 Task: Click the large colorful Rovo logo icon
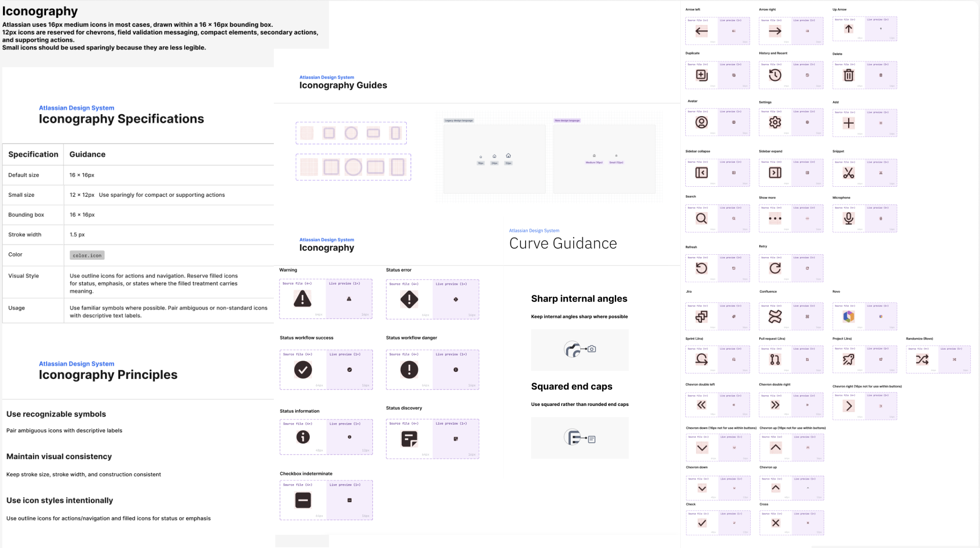click(849, 317)
